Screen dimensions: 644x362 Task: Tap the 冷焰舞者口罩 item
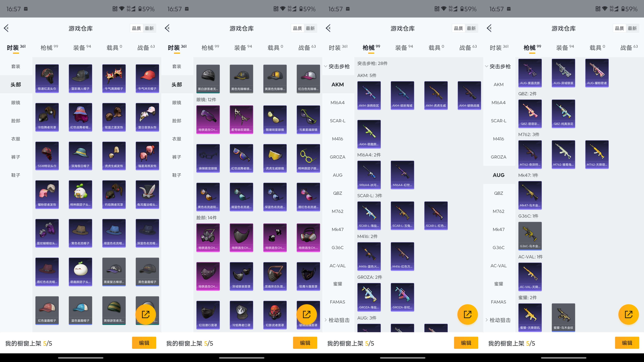[x=241, y=315]
